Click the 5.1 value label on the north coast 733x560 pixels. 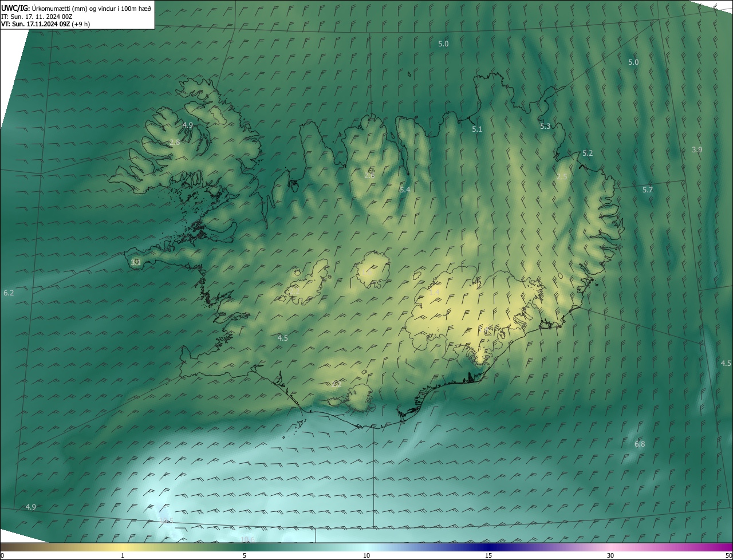click(476, 129)
